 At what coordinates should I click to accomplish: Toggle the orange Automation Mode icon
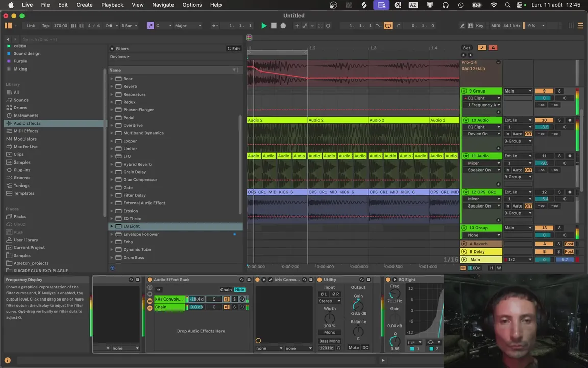482,48
